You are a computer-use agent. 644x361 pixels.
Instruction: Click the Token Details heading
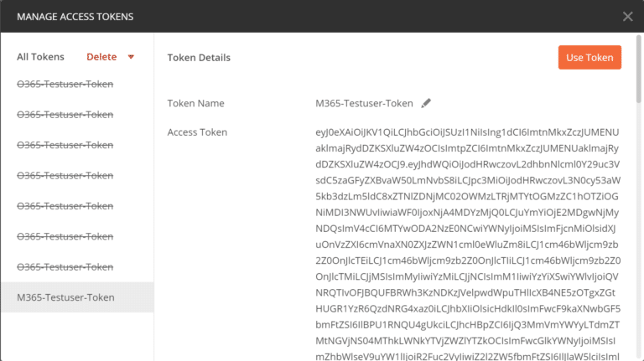click(x=199, y=58)
